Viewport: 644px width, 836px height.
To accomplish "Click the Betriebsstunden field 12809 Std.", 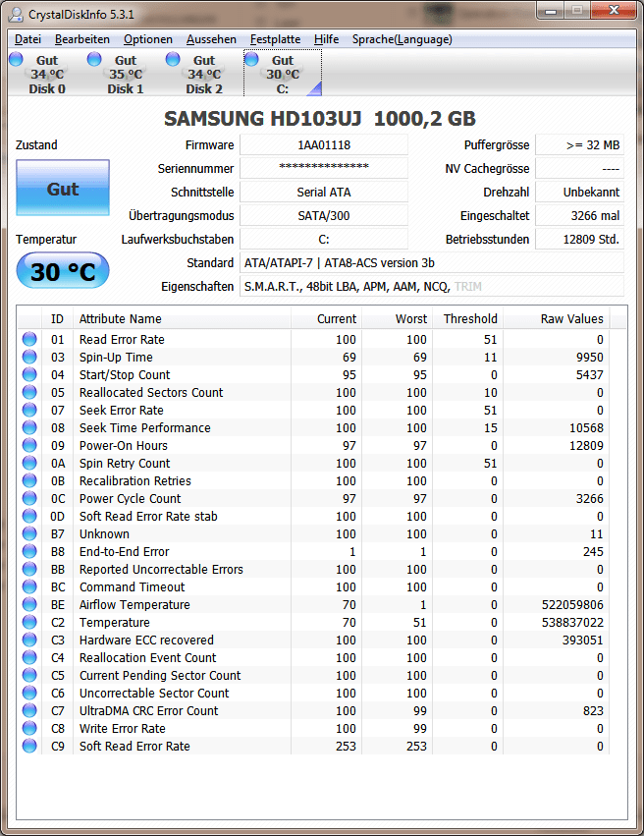I will (x=579, y=240).
